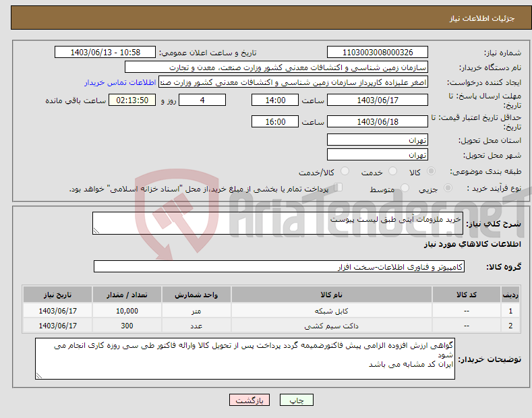This screenshot has width=532, height=418.
Task: Click price validity time 16:00 field
Action: 275,121
